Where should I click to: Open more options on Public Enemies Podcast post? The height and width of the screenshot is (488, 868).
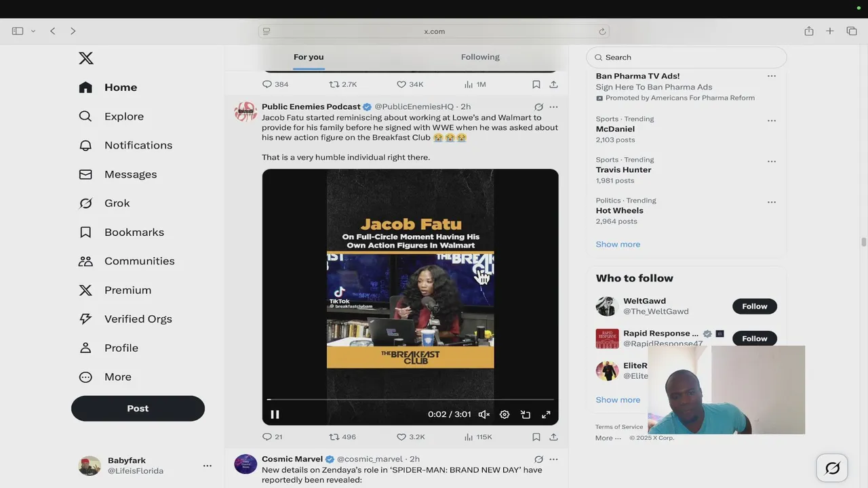(x=553, y=107)
